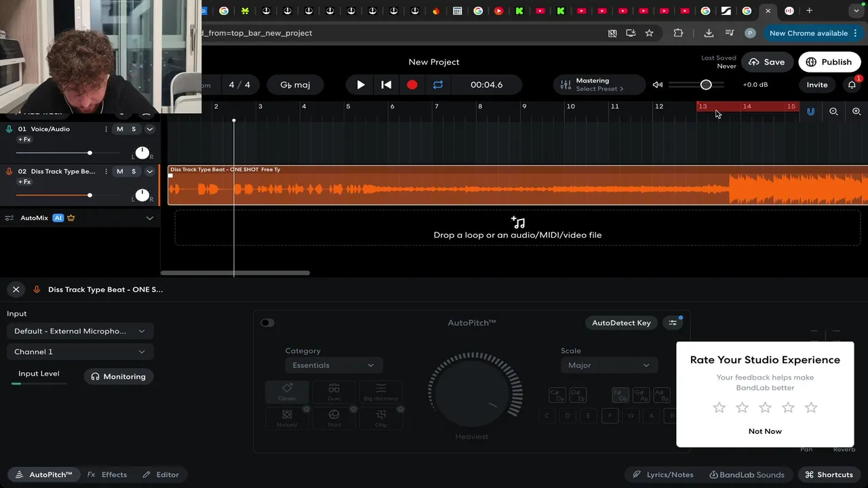Add Fx to the Voice/Audio track
Image resolution: width=868 pixels, height=488 pixels.
click(x=24, y=140)
